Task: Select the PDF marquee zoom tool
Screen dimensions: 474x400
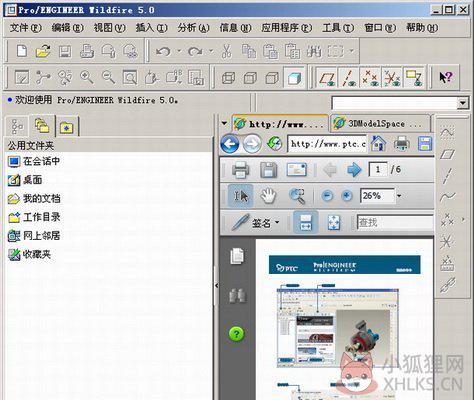Action: [x=297, y=196]
